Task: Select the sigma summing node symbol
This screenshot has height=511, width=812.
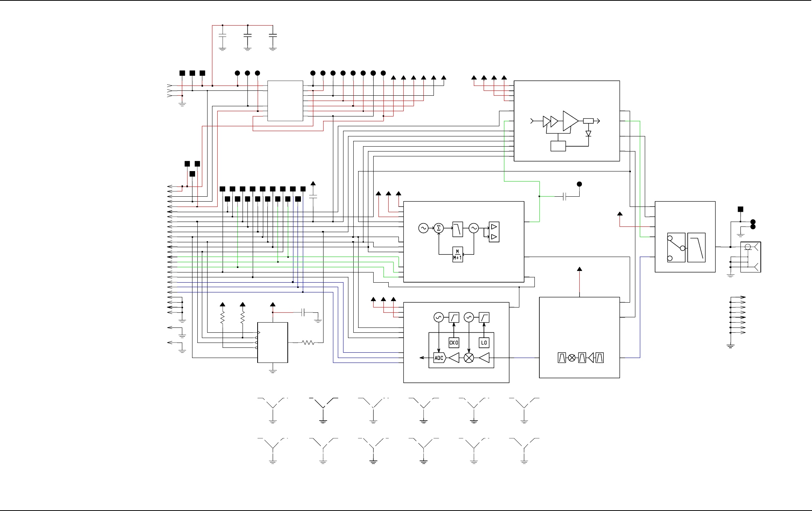Action: pos(438,228)
